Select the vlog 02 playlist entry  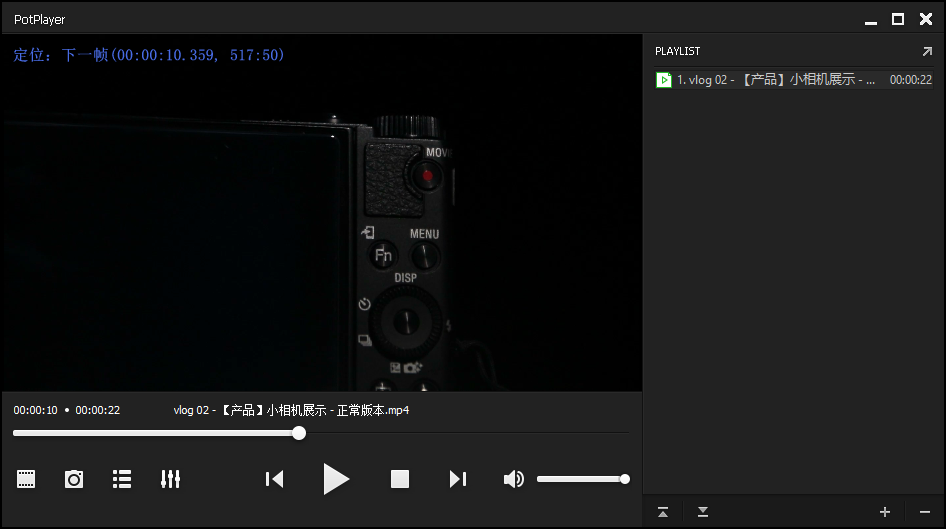[775, 80]
